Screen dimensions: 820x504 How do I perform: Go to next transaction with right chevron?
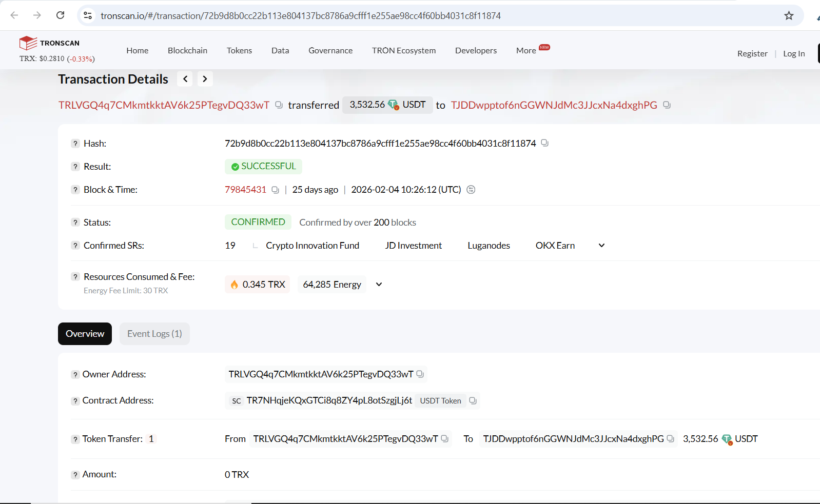click(205, 79)
